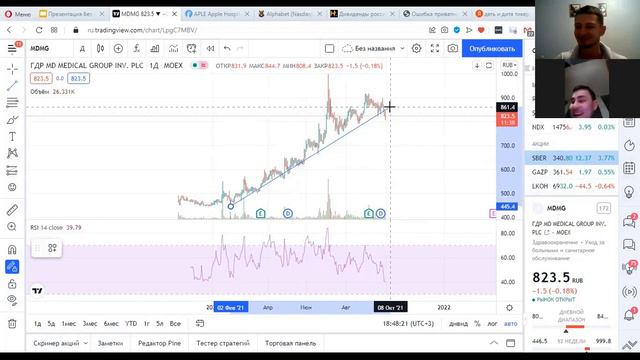This screenshot has width=640, height=360.
Task: Click the compare or add symbol button
Action: point(118,49)
